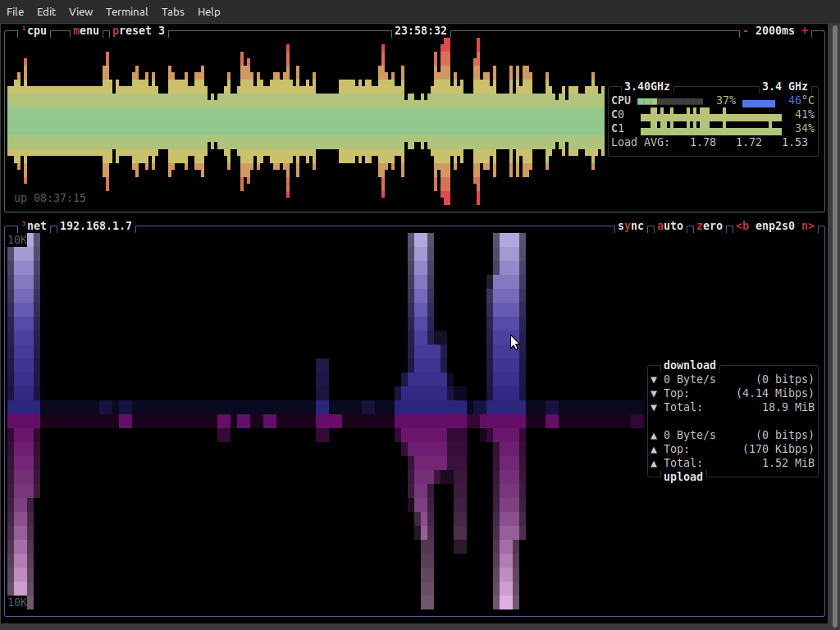Click the 1.78 load average value
This screenshot has width=840, height=630.
(x=703, y=143)
